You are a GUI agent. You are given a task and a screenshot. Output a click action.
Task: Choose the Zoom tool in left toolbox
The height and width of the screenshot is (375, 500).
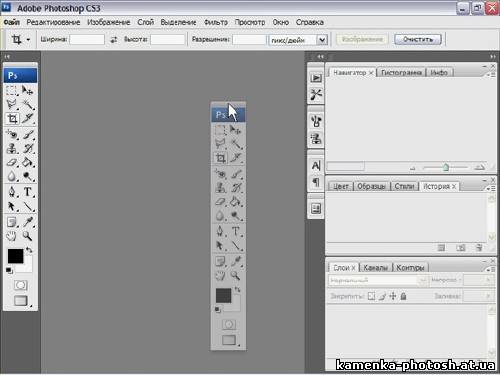tap(27, 236)
